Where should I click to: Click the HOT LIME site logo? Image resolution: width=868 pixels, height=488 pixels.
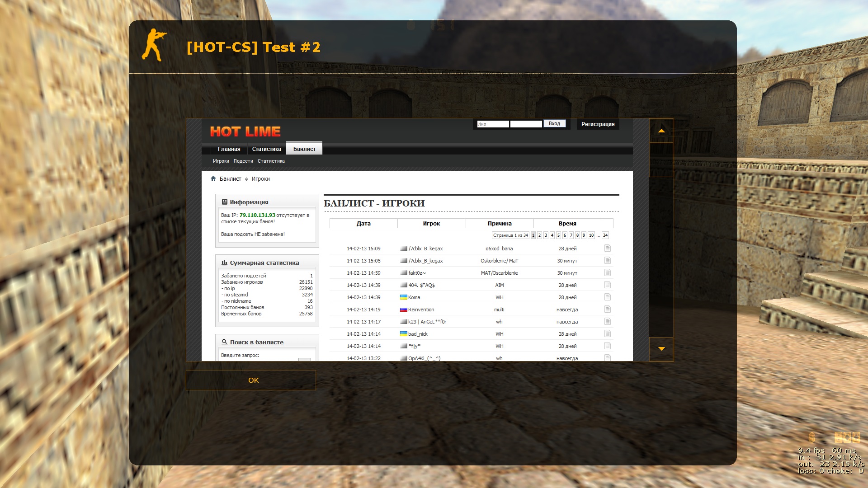click(x=245, y=131)
